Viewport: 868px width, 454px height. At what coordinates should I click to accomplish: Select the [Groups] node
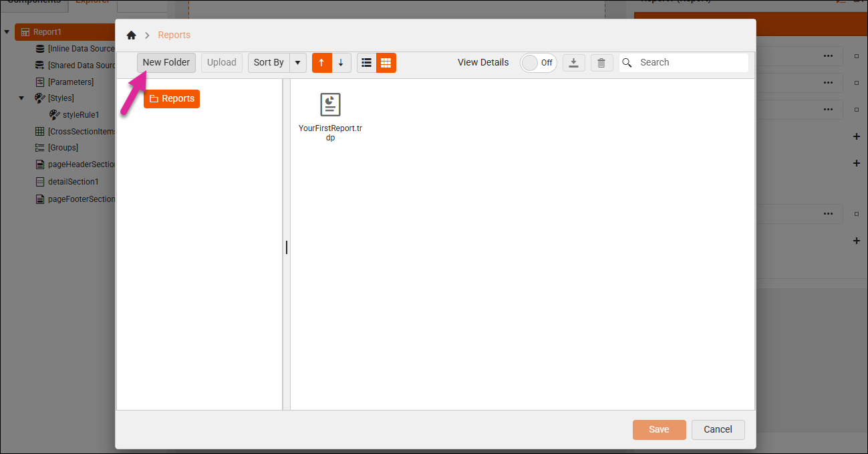(x=57, y=148)
